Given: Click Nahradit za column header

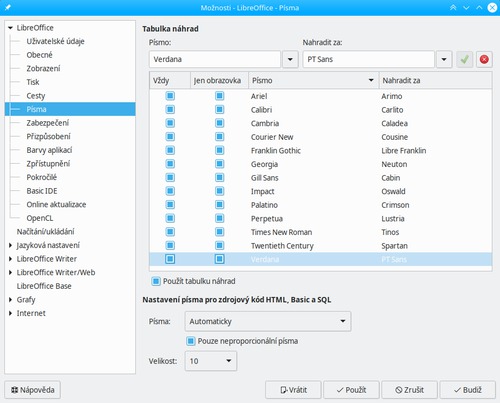Looking at the screenshot, I should point(435,80).
